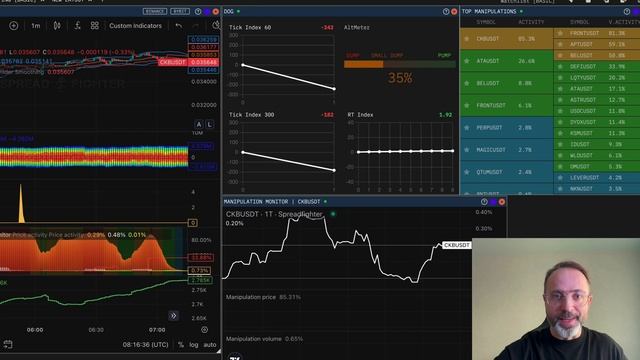The width and height of the screenshot is (640, 360).
Task: Toggle log scale at chart bottom
Action: pyautogui.click(x=193, y=345)
